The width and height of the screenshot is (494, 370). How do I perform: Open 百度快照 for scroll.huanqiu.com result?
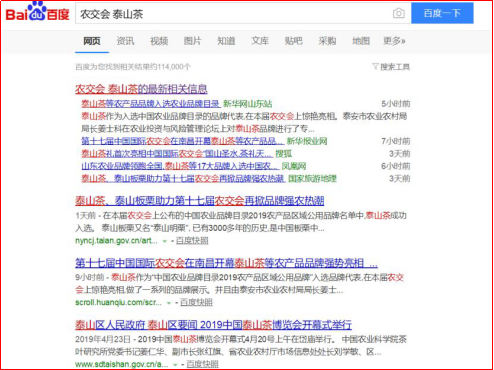click(x=196, y=303)
